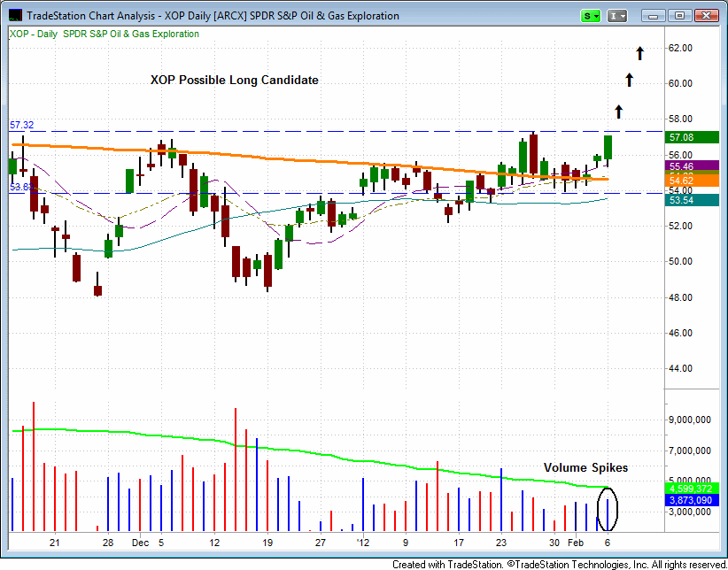Image resolution: width=728 pixels, height=570 pixels.
Task: Click the blue 3,873,090 volume marker
Action: tap(692, 500)
